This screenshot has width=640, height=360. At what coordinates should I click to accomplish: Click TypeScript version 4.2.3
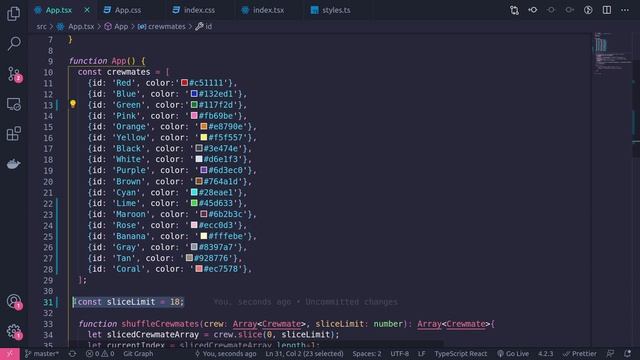click(x=545, y=354)
